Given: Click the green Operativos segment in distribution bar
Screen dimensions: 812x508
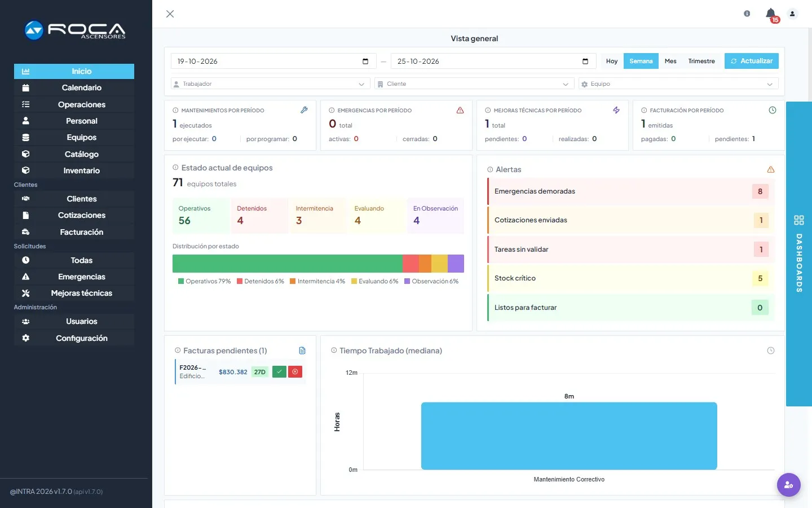Looking at the screenshot, I should pos(288,264).
